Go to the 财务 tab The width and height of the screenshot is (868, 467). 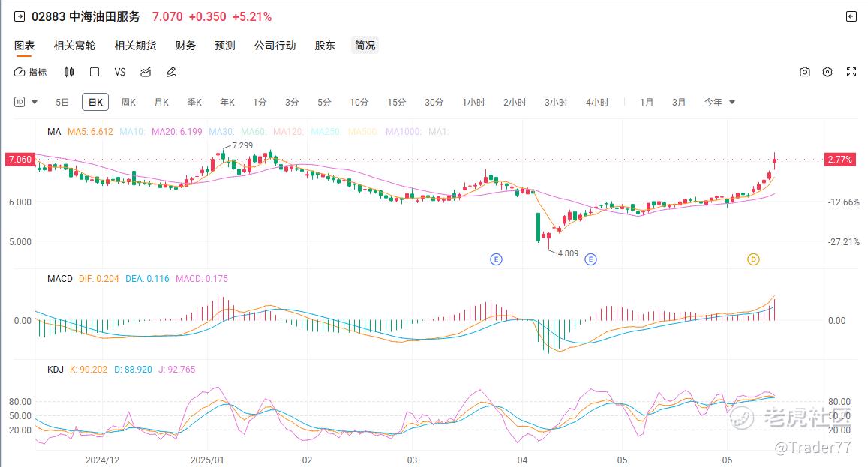click(x=185, y=46)
